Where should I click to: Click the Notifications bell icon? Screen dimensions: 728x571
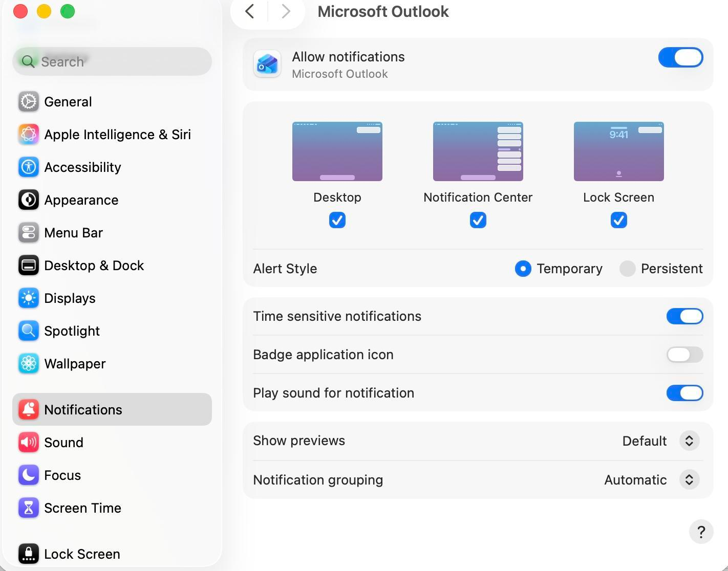point(29,410)
